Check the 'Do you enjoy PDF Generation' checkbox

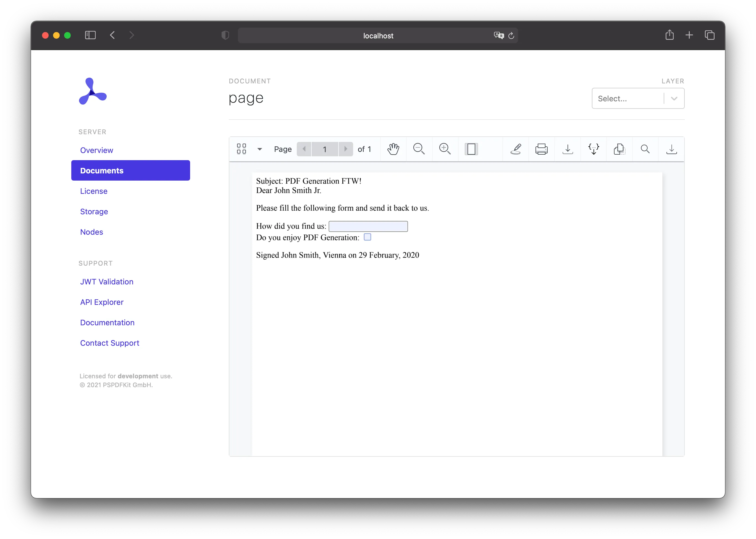(x=368, y=237)
